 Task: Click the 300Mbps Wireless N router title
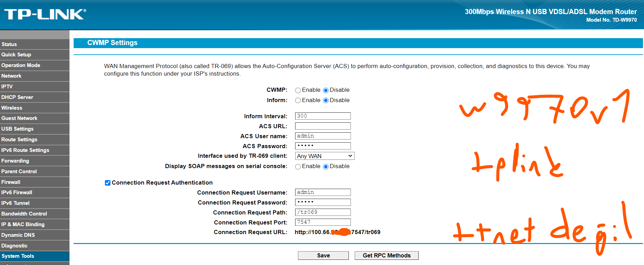pos(551,12)
